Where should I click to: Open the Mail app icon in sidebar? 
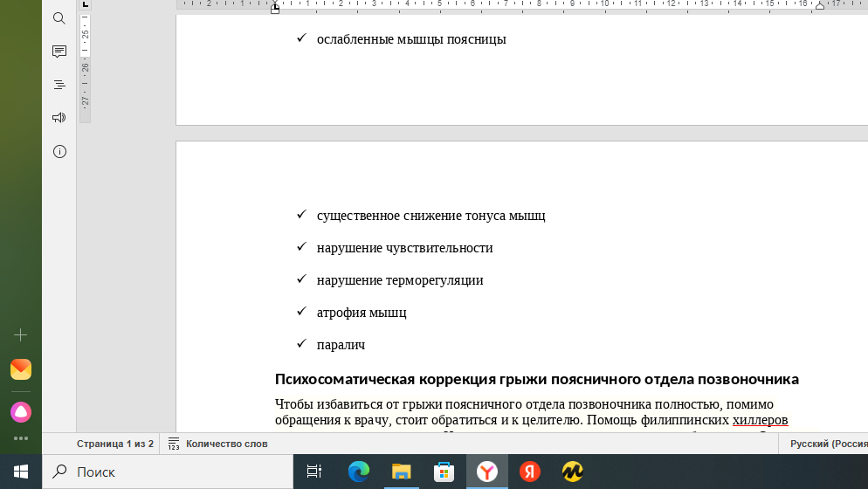click(x=20, y=369)
